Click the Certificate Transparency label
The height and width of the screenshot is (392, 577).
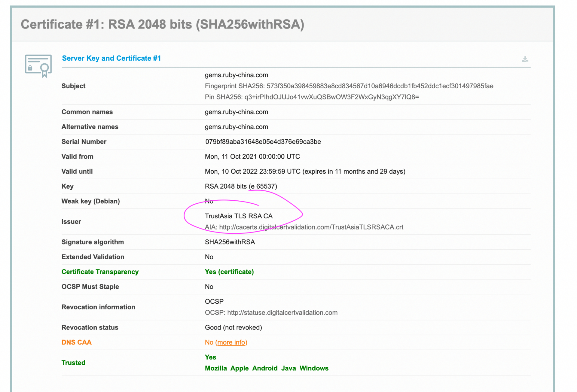(x=100, y=272)
